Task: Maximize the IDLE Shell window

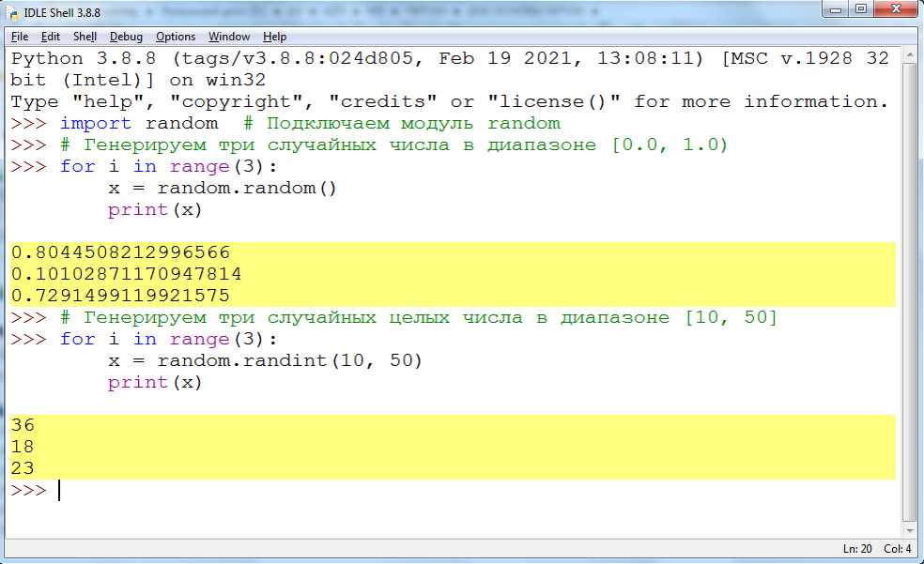Action: click(861, 8)
